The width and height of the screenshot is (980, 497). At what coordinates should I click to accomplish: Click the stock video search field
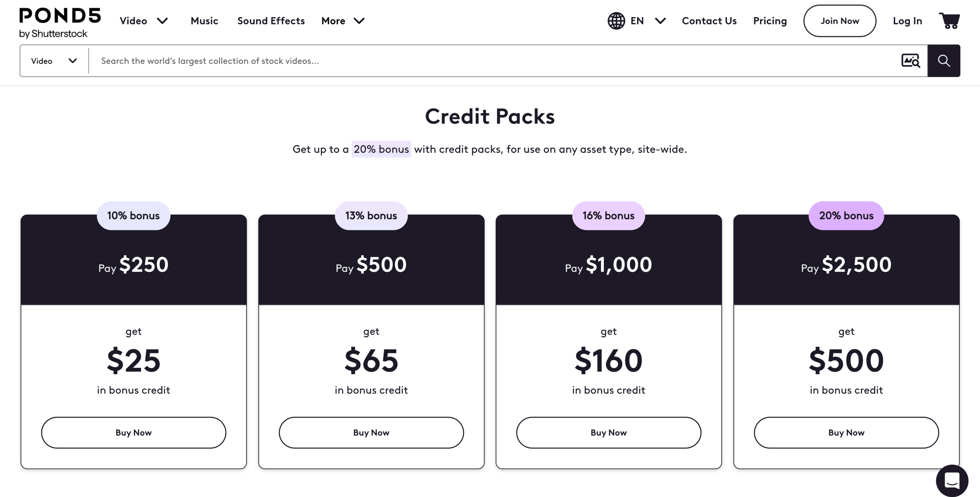pos(441,60)
